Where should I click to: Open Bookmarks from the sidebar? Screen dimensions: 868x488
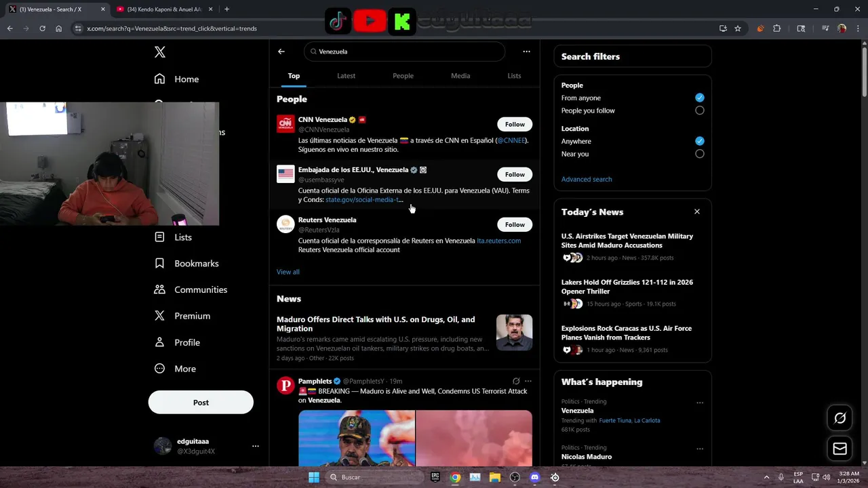pos(186,264)
